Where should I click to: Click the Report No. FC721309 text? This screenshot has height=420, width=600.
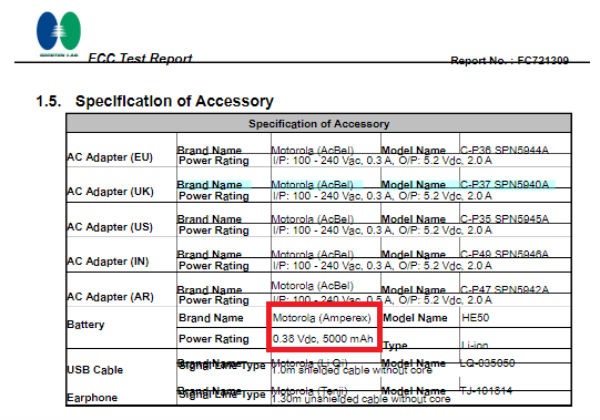pyautogui.click(x=509, y=60)
